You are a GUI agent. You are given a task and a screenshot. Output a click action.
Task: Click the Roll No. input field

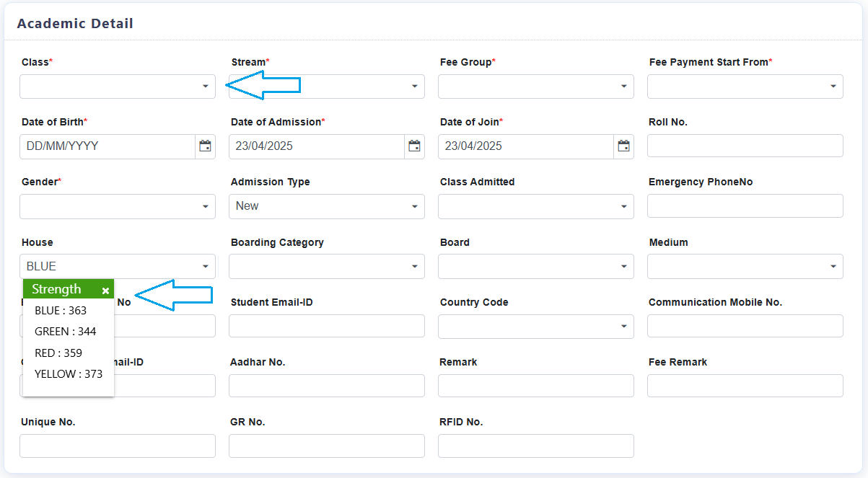click(745, 146)
